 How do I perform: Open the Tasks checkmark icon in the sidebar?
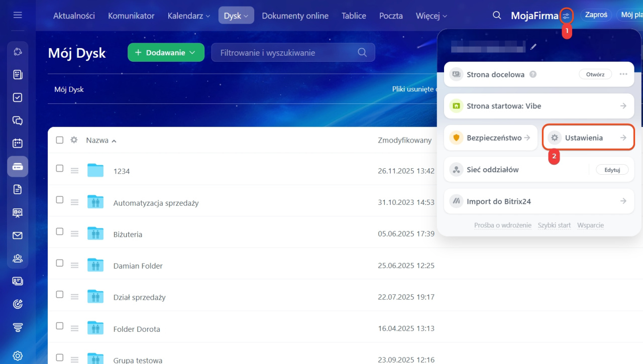[x=18, y=97]
